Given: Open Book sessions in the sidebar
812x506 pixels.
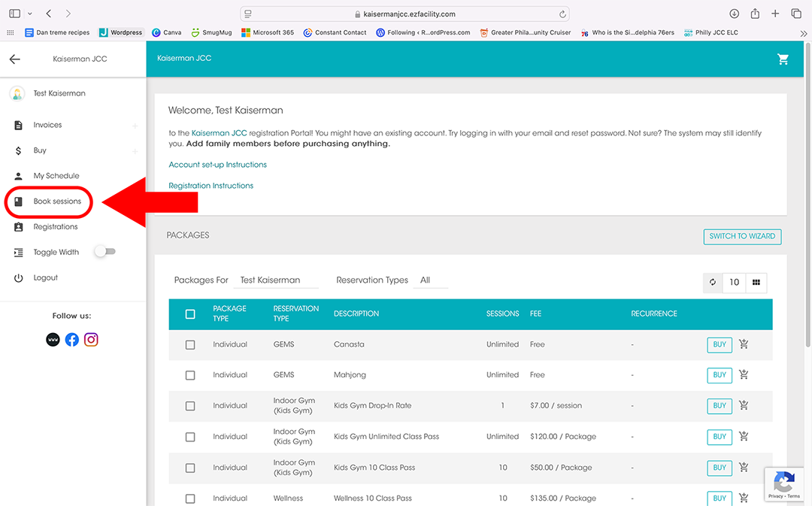Looking at the screenshot, I should point(57,201).
